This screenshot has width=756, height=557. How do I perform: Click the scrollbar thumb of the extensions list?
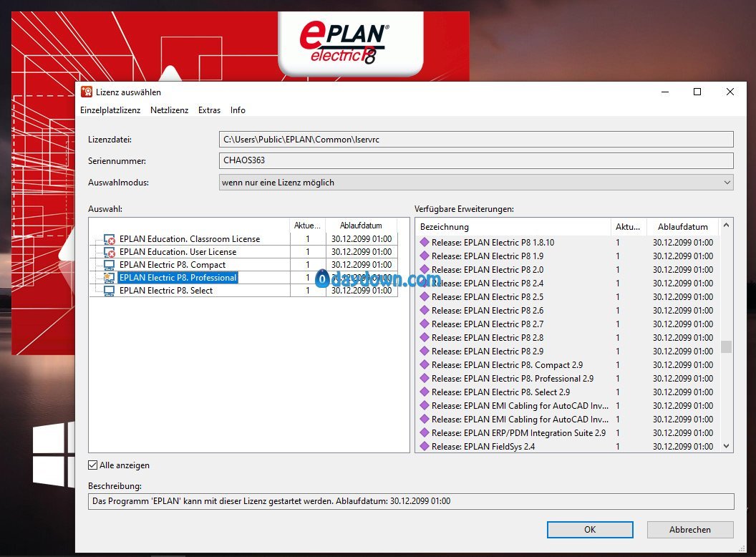[x=726, y=347]
